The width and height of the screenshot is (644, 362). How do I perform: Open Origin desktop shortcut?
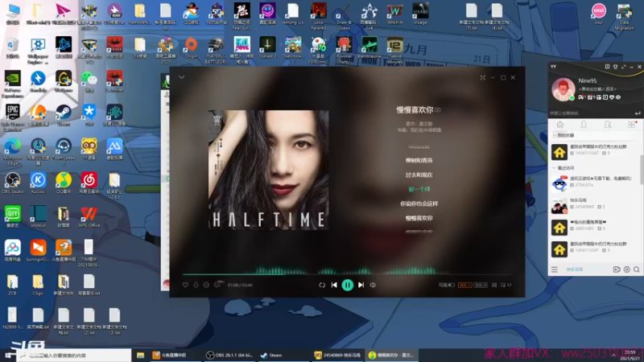point(191,47)
